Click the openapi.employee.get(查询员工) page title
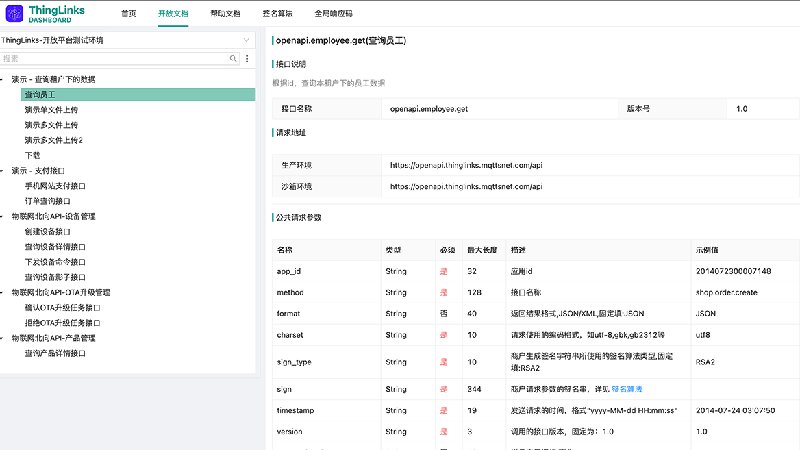The height and width of the screenshot is (450, 800). tap(340, 40)
